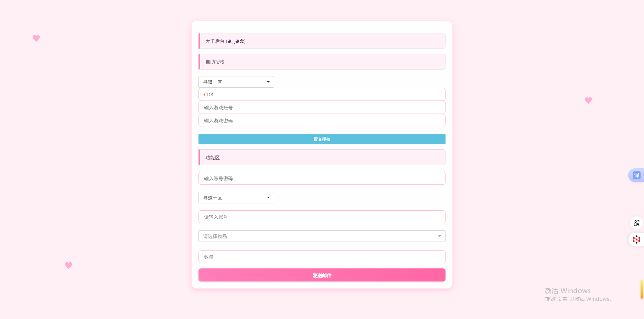Click the pink heart nearest the translate icons
Image resolution: width=644 pixels, height=319 pixels.
pyautogui.click(x=588, y=100)
